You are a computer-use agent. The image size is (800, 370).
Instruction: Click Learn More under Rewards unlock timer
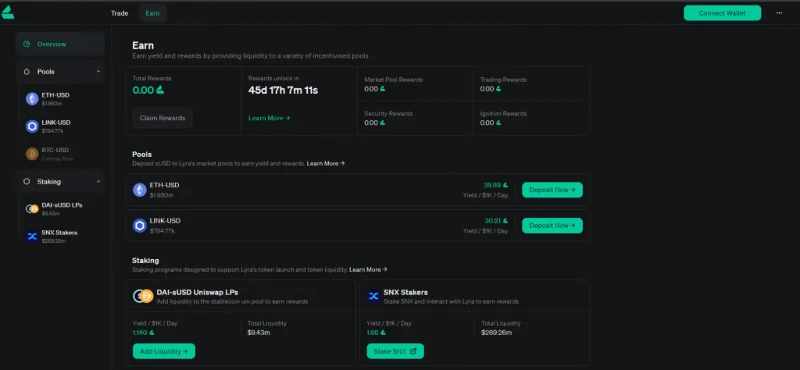coord(269,118)
